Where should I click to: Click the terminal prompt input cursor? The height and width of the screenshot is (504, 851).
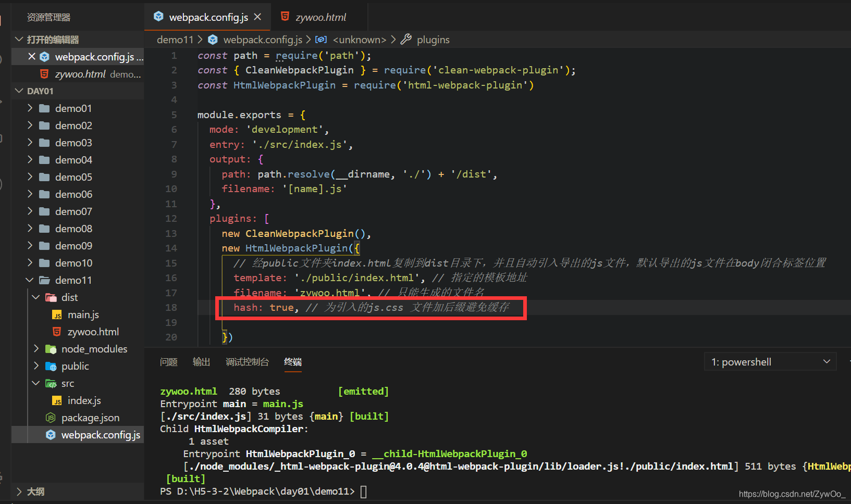[364, 492]
